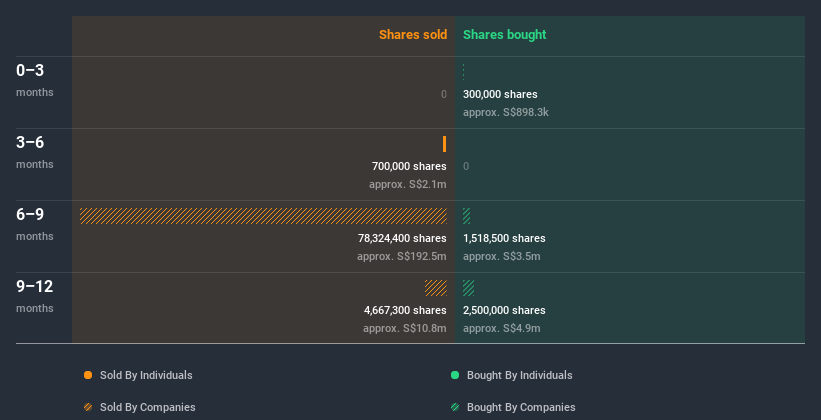Click the 3–6 months solid orange bar
821x420 pixels.
tap(445, 144)
